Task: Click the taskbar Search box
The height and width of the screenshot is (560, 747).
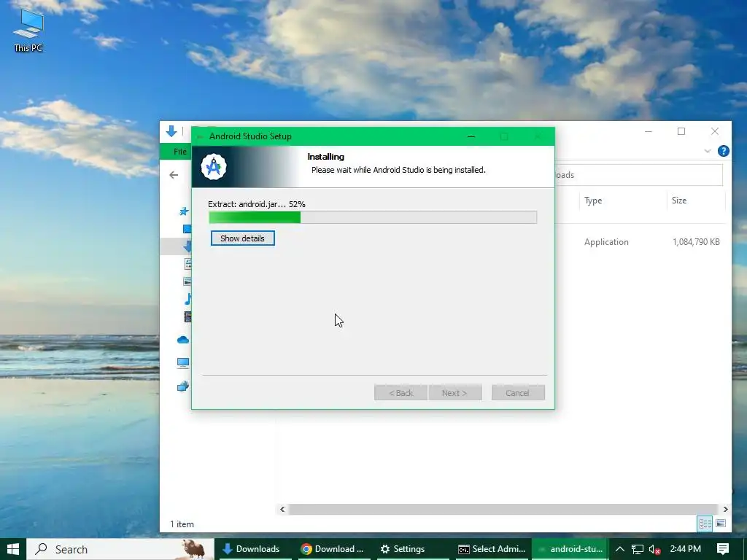Action: (120, 549)
